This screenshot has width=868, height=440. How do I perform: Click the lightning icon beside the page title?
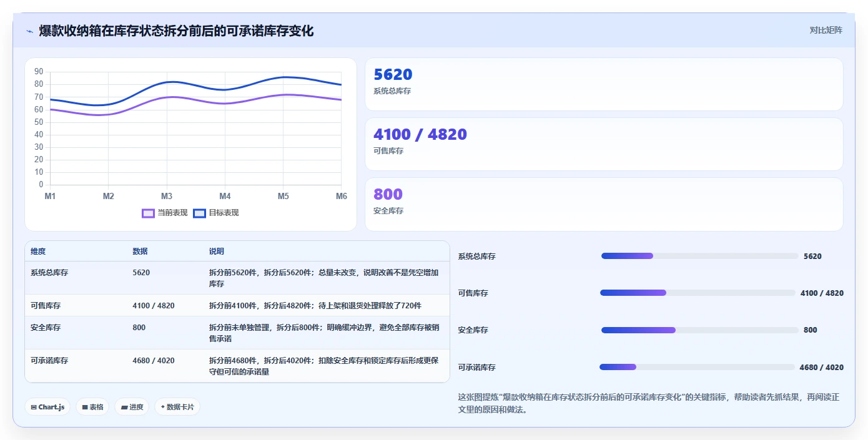pyautogui.click(x=29, y=31)
